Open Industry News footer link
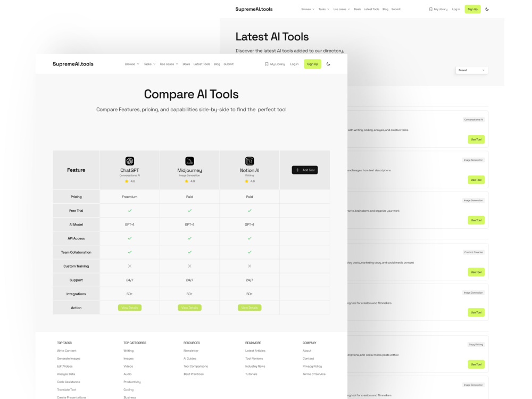The image size is (532, 399). (255, 367)
